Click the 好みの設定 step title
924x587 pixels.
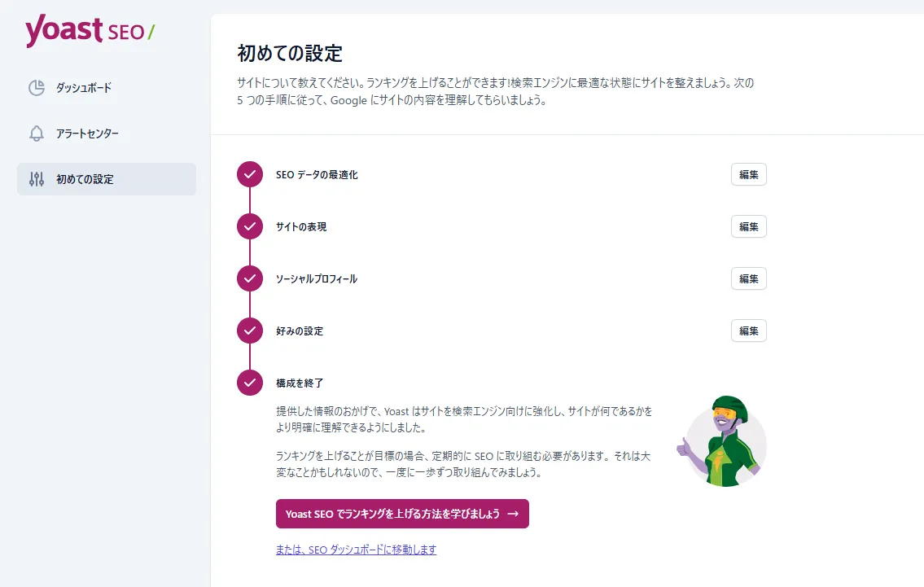(x=300, y=331)
